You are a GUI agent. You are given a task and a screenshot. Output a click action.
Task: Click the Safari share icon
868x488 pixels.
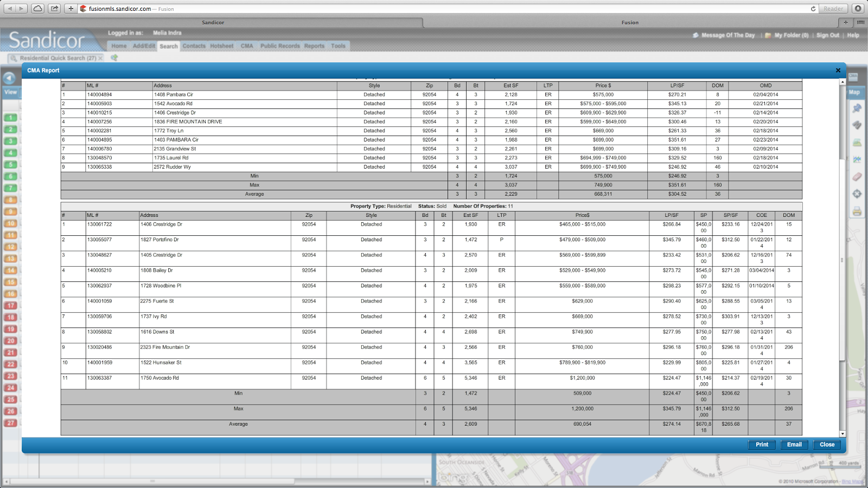pos(54,9)
